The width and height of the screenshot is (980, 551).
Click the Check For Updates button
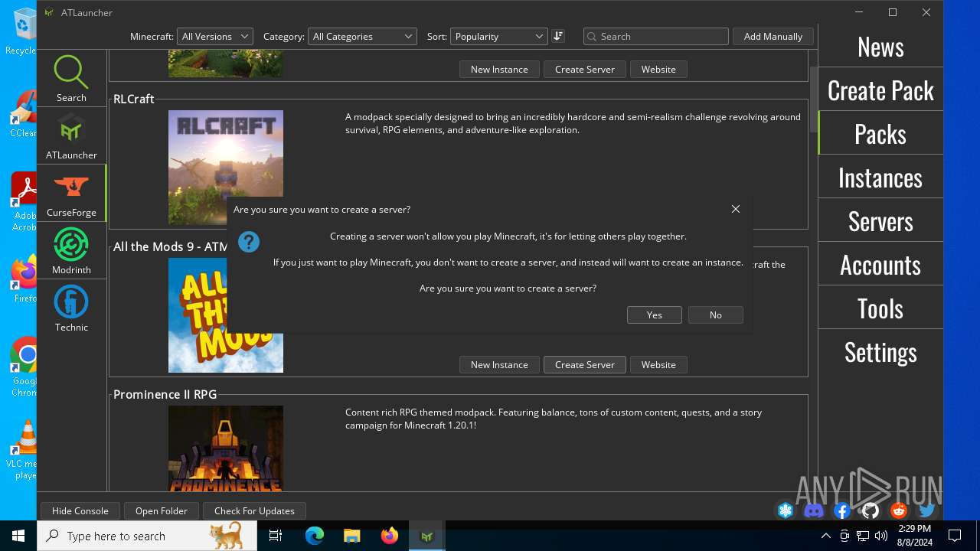tap(254, 510)
